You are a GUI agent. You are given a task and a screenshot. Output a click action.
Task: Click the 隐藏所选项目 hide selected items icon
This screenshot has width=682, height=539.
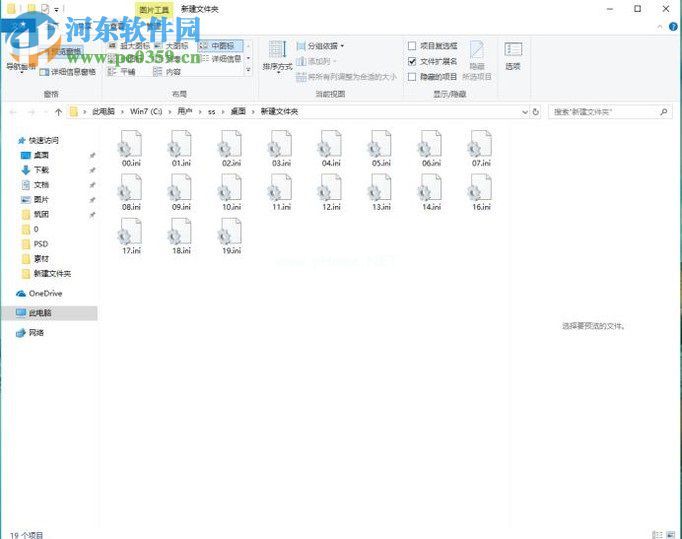coord(477,60)
